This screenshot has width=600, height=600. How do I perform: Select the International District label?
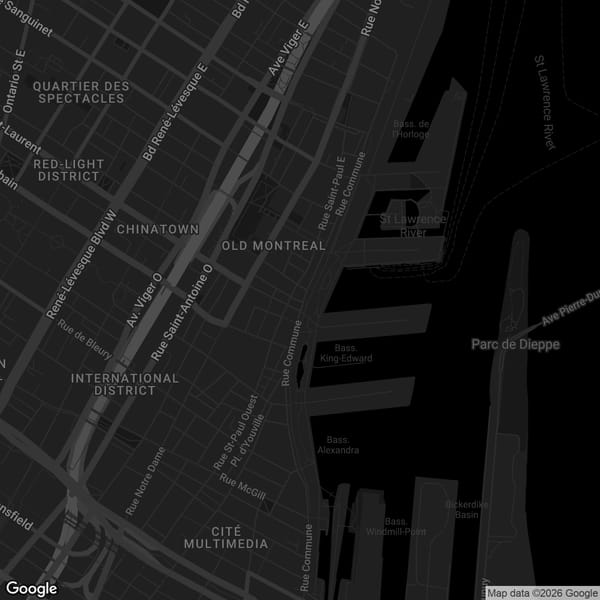(x=125, y=384)
